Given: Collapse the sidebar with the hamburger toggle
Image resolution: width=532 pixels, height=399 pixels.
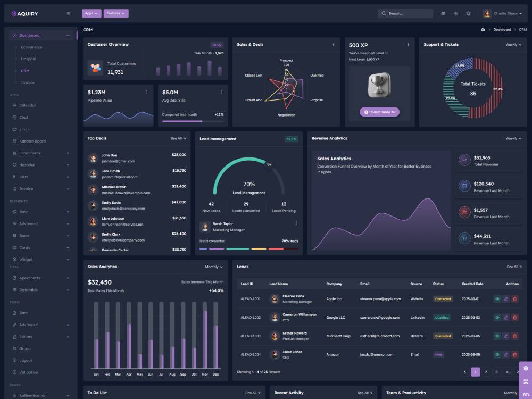Looking at the screenshot, I should click(x=69, y=13).
